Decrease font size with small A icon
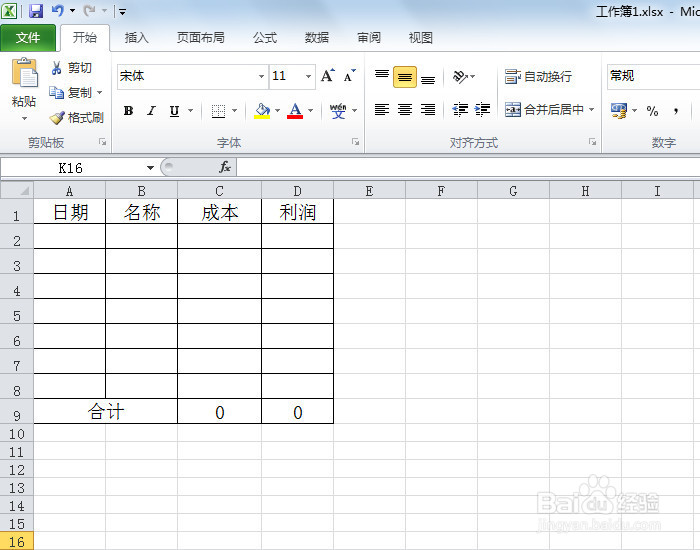The width and height of the screenshot is (700, 550). [x=350, y=76]
